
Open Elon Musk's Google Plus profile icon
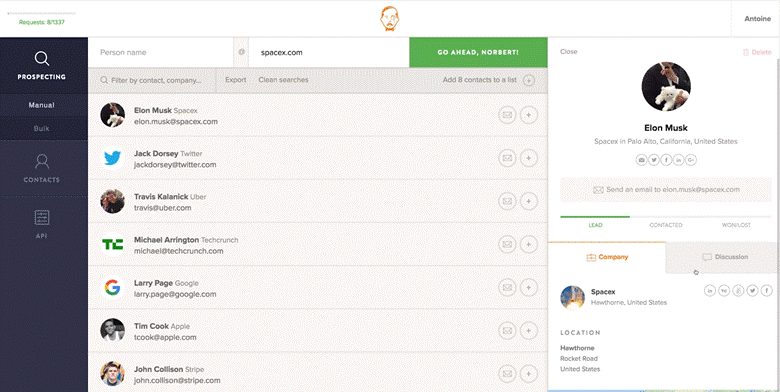click(x=691, y=160)
